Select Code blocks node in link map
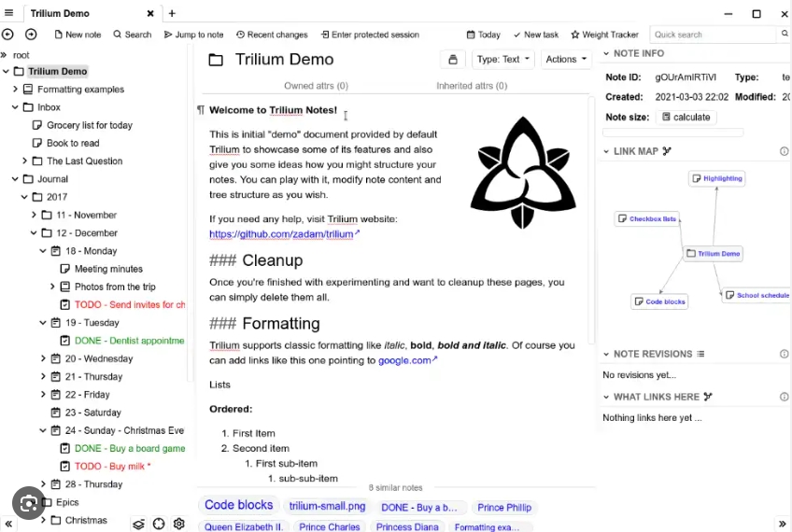 [x=659, y=301]
